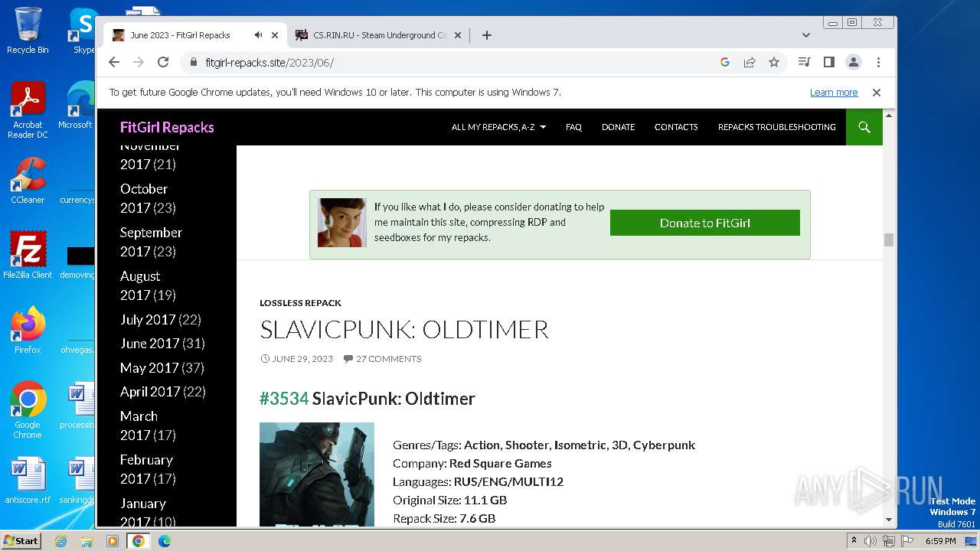
Task: Open Repacks Troubleshooting page
Action: tap(776, 127)
